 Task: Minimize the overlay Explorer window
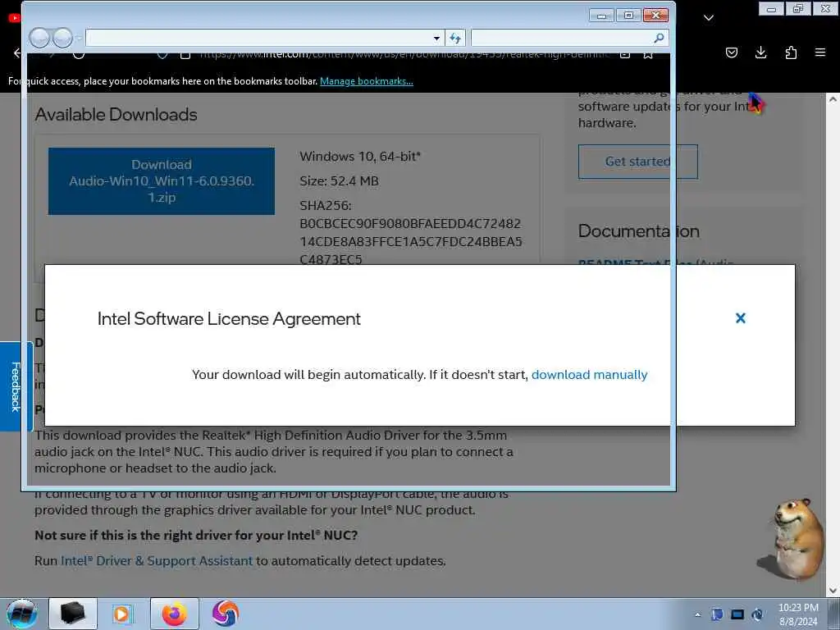[x=601, y=16]
